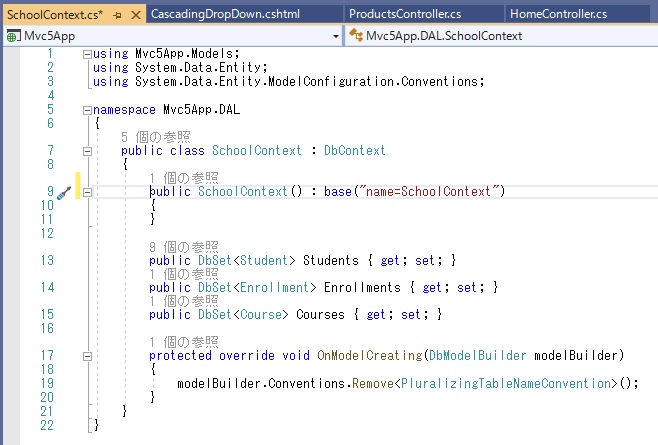Pin the SchoolContext.cs tab
Screen dimensions: 658x445
click(x=116, y=13)
